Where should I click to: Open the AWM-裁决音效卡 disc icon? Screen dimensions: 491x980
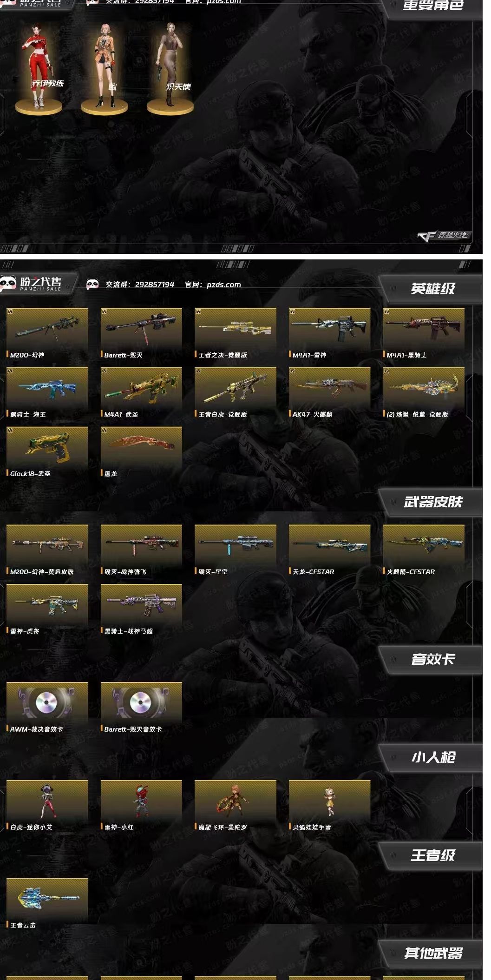coord(47,703)
